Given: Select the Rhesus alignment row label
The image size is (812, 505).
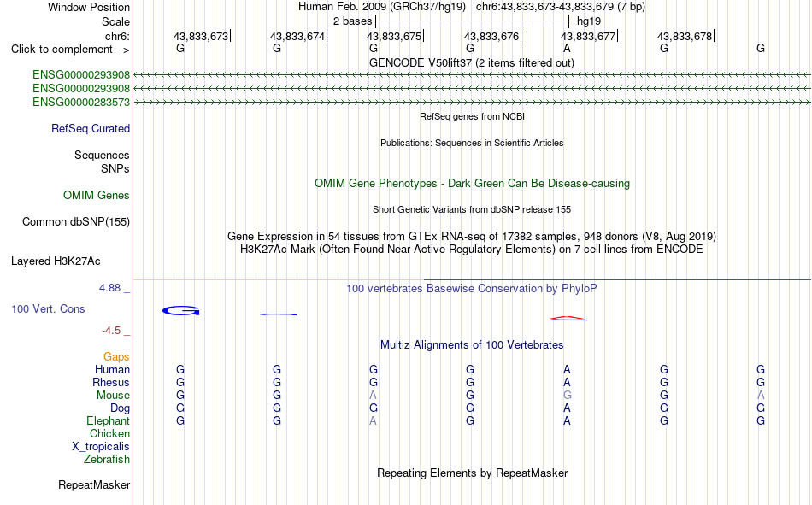Looking at the screenshot, I should click(111, 382).
